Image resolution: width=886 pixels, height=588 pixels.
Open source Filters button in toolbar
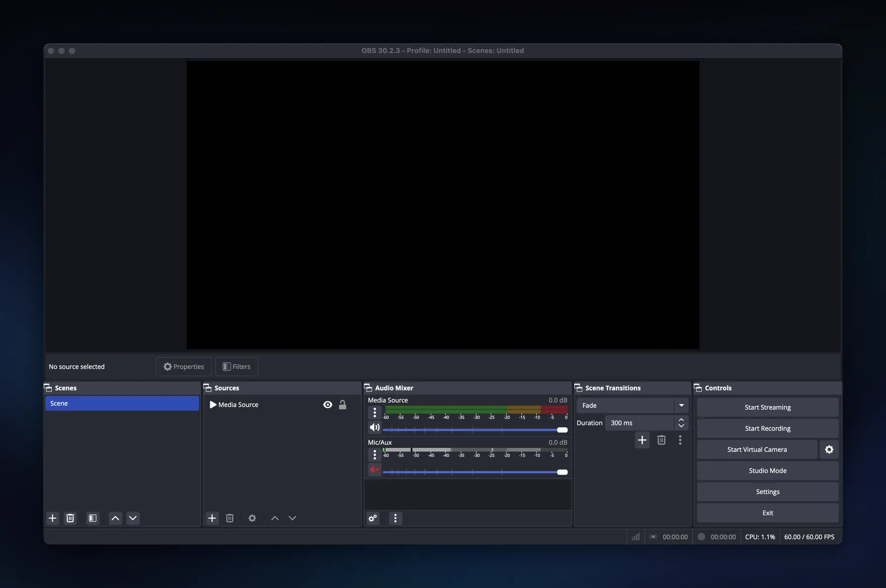237,367
